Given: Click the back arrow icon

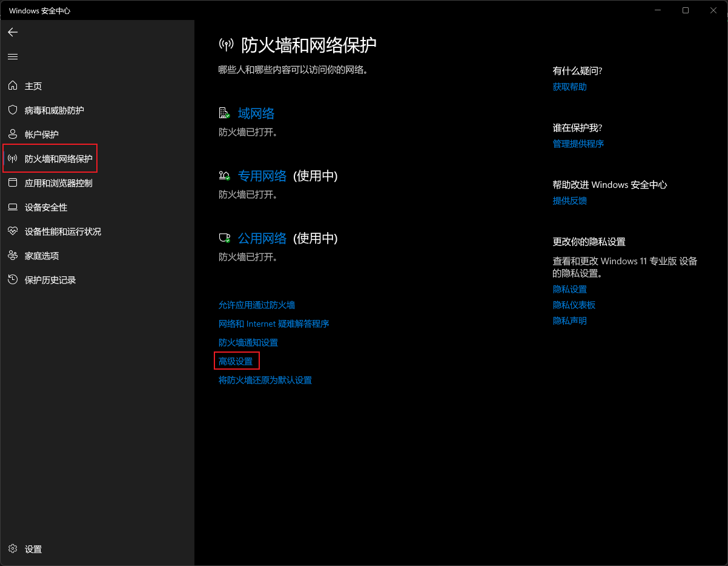Looking at the screenshot, I should click(x=13, y=32).
